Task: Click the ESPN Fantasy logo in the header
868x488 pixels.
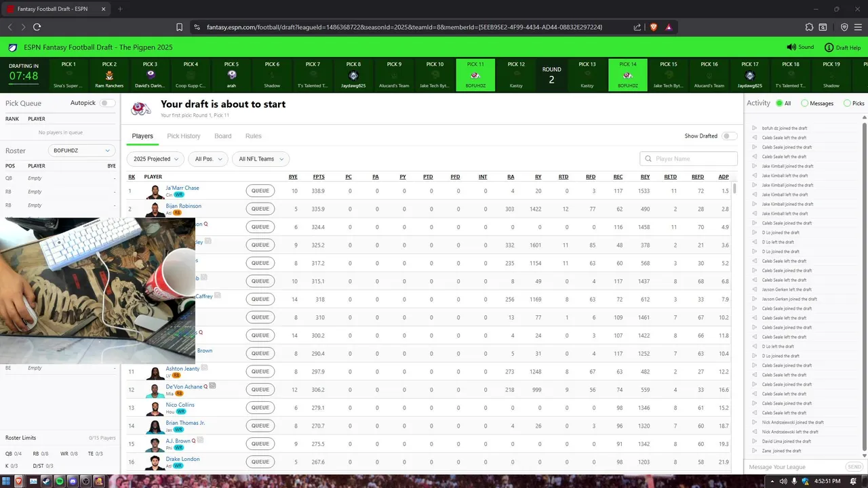Action: click(12, 47)
